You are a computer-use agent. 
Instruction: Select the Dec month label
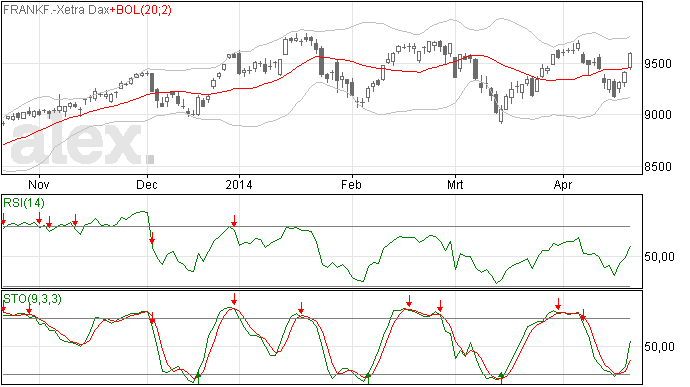coord(147,184)
